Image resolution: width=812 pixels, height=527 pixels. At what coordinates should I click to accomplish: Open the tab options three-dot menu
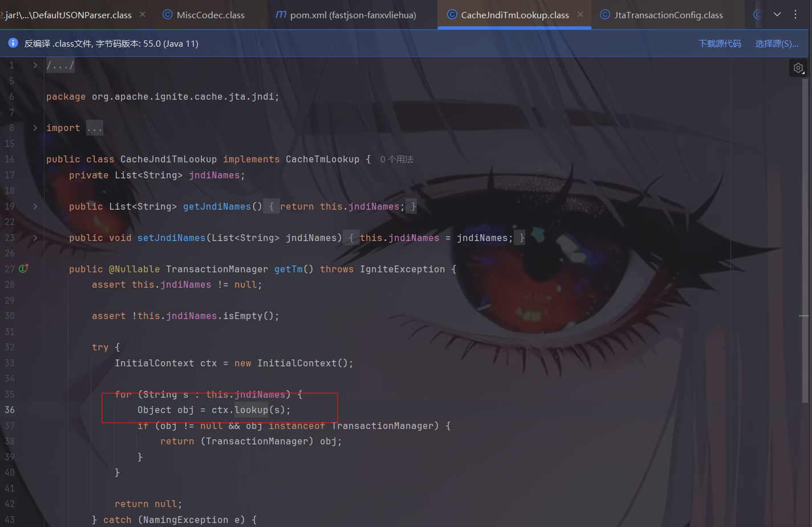click(x=795, y=14)
